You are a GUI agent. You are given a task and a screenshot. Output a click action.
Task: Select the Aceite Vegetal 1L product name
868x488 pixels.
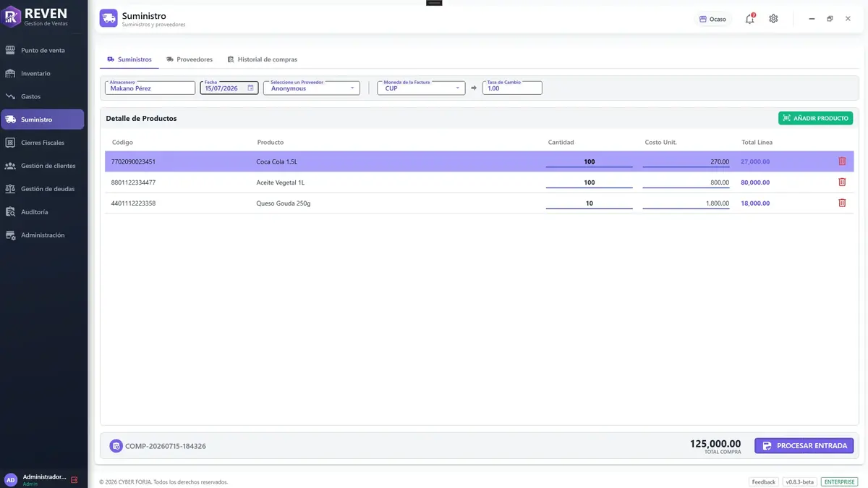tap(281, 182)
